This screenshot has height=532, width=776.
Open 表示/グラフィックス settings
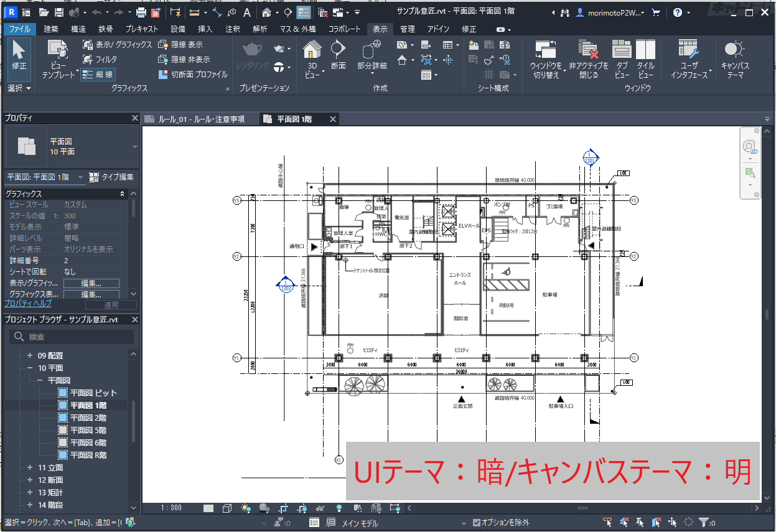tap(117, 45)
